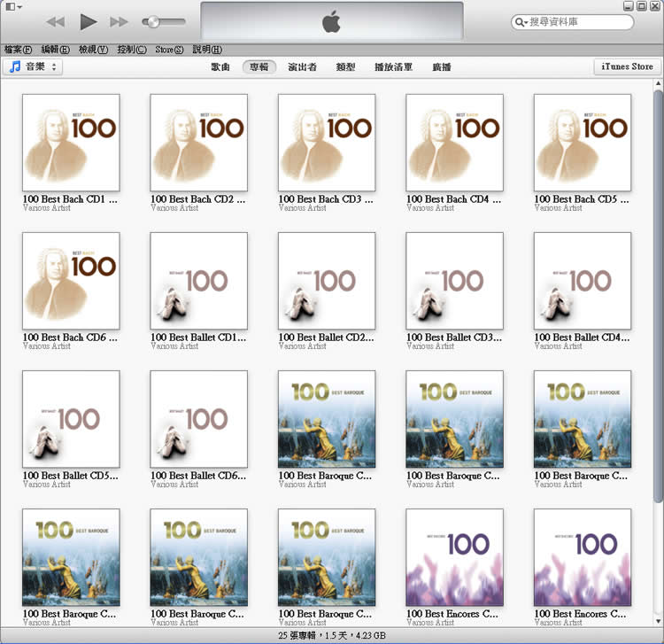Select the 100 Best Bach CD5 album cover
This screenshot has width=664, height=644.
(583, 143)
